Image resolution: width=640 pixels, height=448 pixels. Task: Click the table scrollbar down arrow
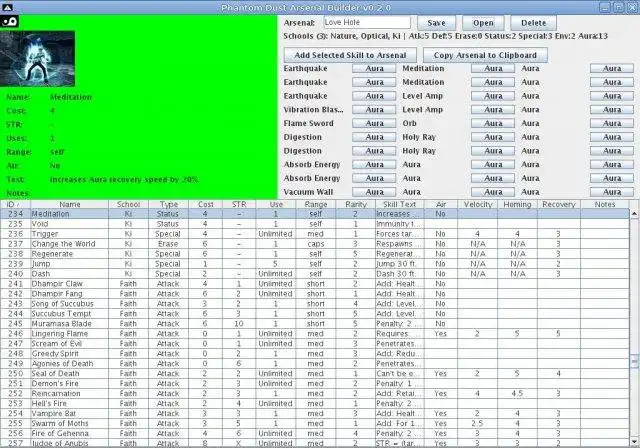tap(634, 442)
